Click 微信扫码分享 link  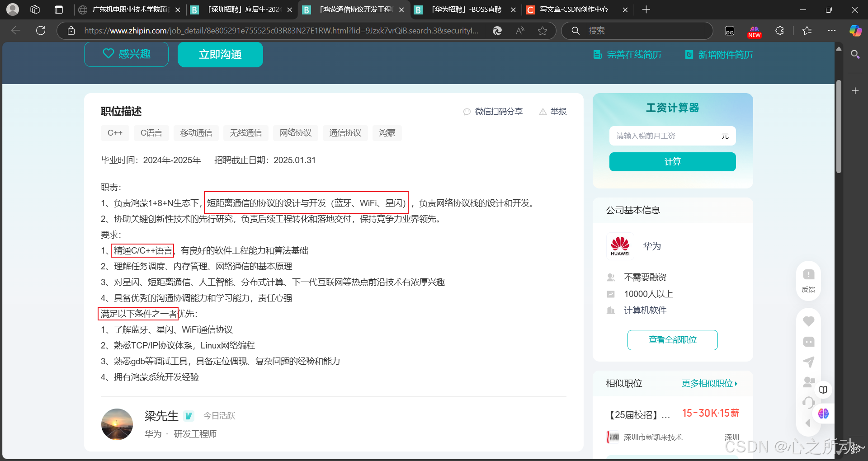click(x=493, y=112)
